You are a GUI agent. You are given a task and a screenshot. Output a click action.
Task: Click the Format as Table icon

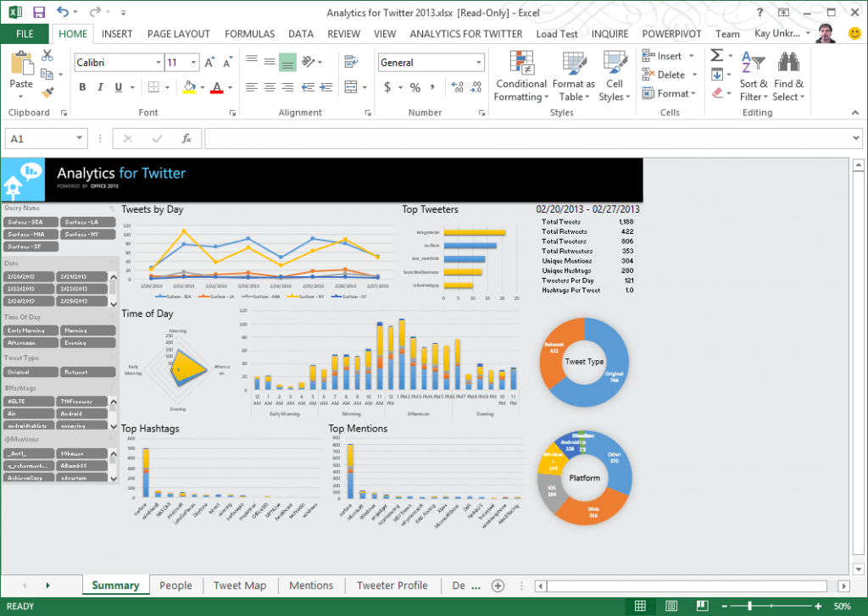pos(574,64)
